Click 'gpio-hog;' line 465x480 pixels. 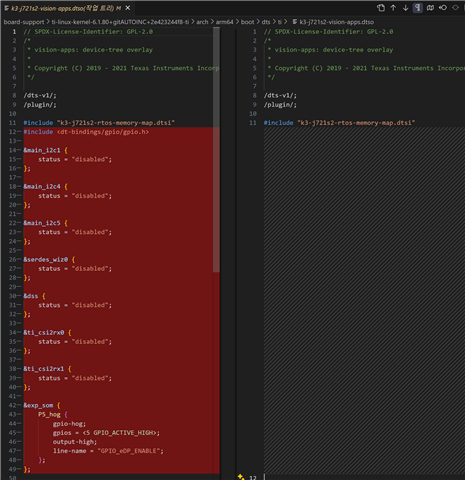point(69,424)
